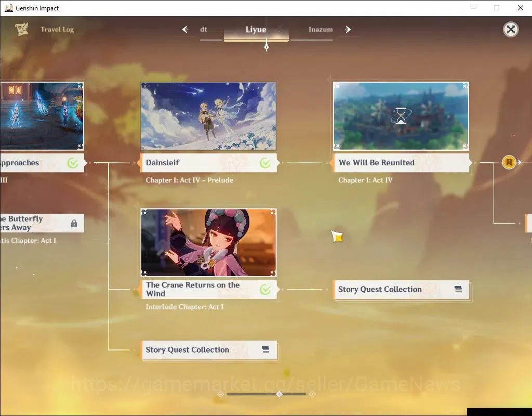Click the Travel Log title text
The height and width of the screenshot is (416, 532).
point(57,30)
